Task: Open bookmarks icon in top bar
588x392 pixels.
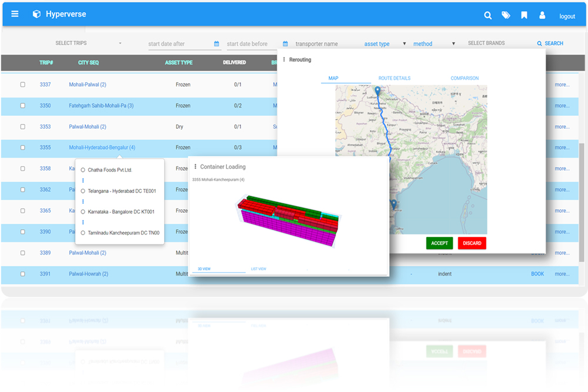Action: click(524, 16)
